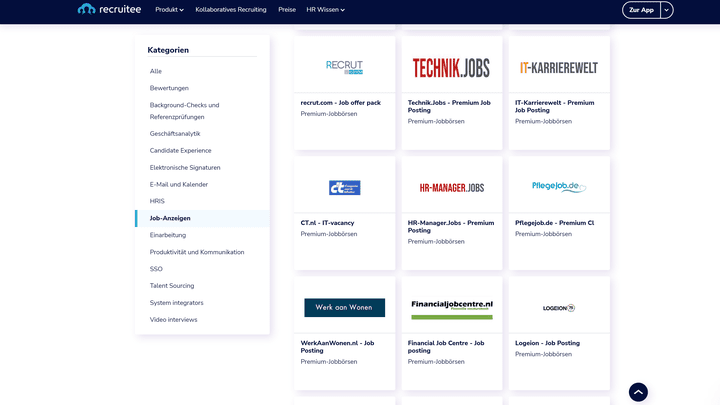Open IT-Karrierewelt - Premium Job Posting title
This screenshot has height=405, width=720.
555,107
